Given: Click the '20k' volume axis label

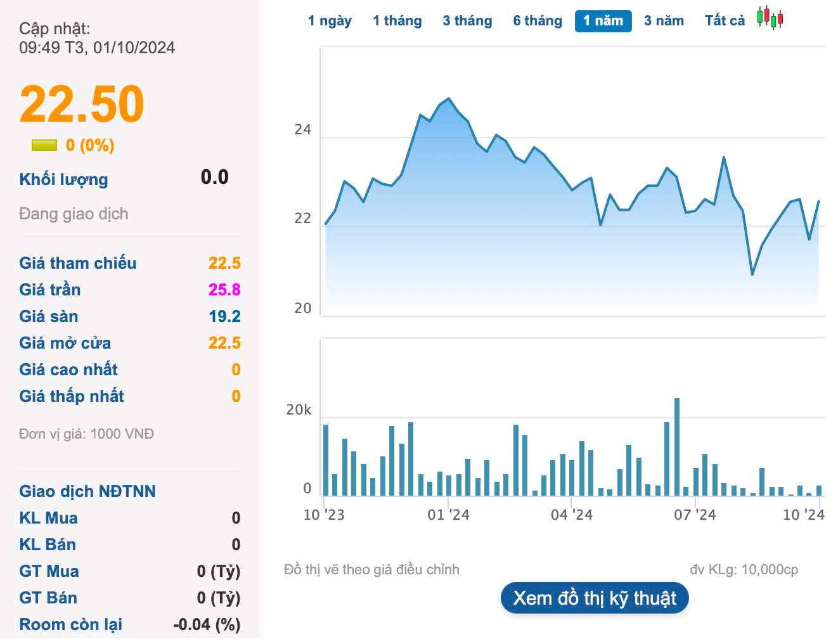Looking at the screenshot, I should tap(299, 410).
